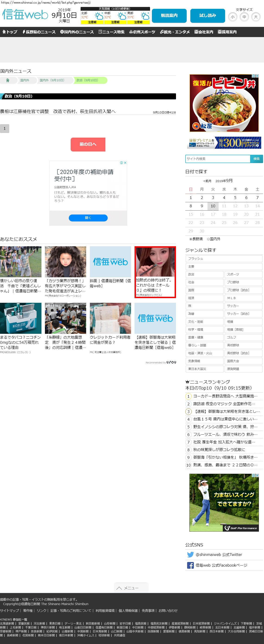Screen dimensions: 264x644
Task: Open 国内外のニュース navigation menu
Action: [77, 32]
